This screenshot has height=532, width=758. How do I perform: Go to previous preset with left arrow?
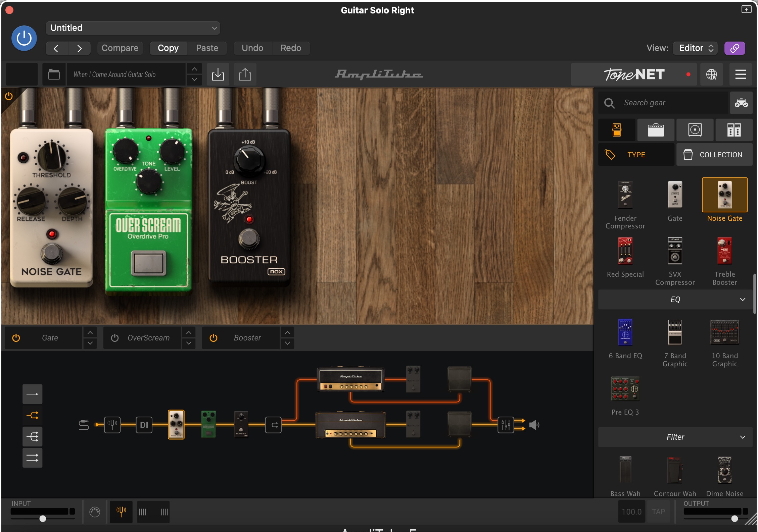click(56, 48)
